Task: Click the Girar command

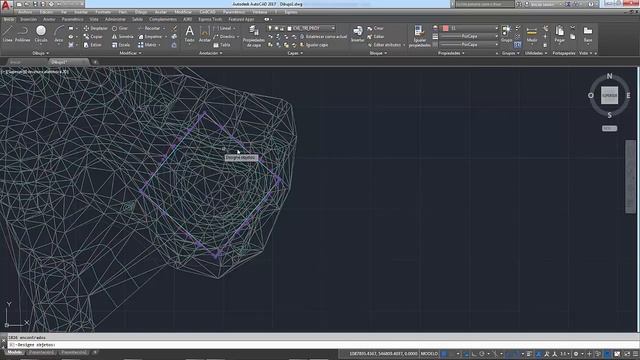Action: pyautogui.click(x=120, y=28)
